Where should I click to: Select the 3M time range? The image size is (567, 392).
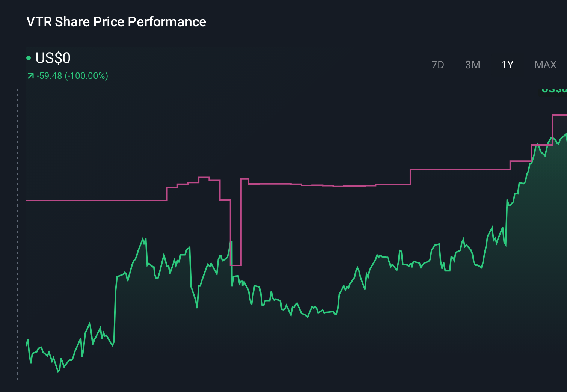(472, 65)
